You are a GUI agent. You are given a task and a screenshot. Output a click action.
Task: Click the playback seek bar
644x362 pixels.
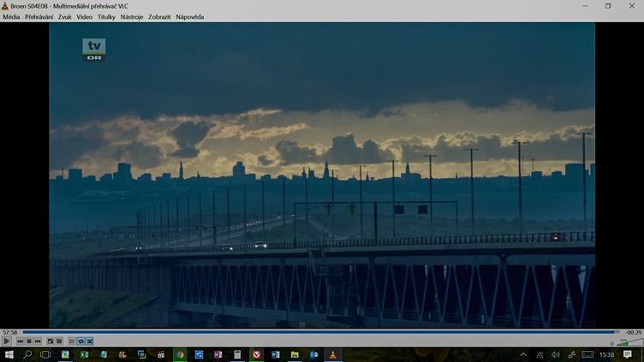tap(320, 332)
